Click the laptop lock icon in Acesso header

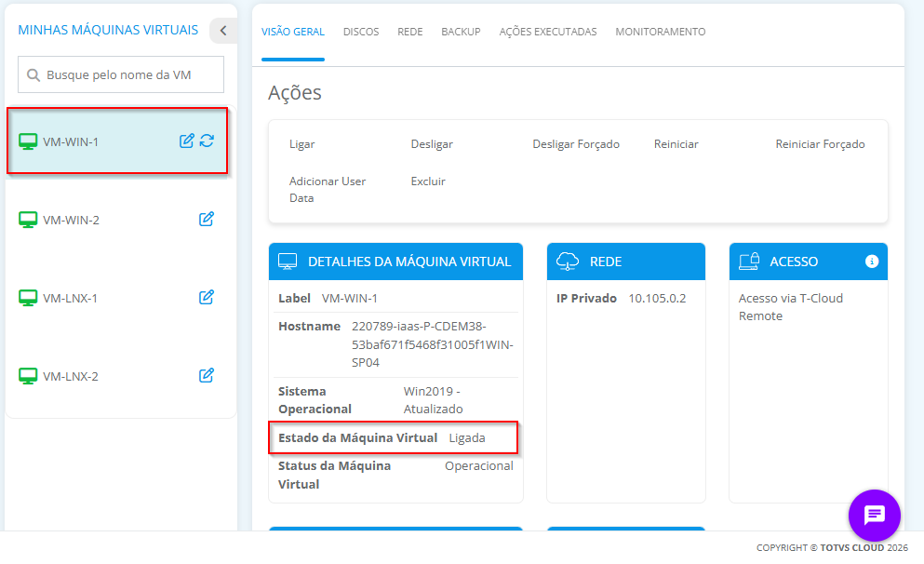[749, 262]
